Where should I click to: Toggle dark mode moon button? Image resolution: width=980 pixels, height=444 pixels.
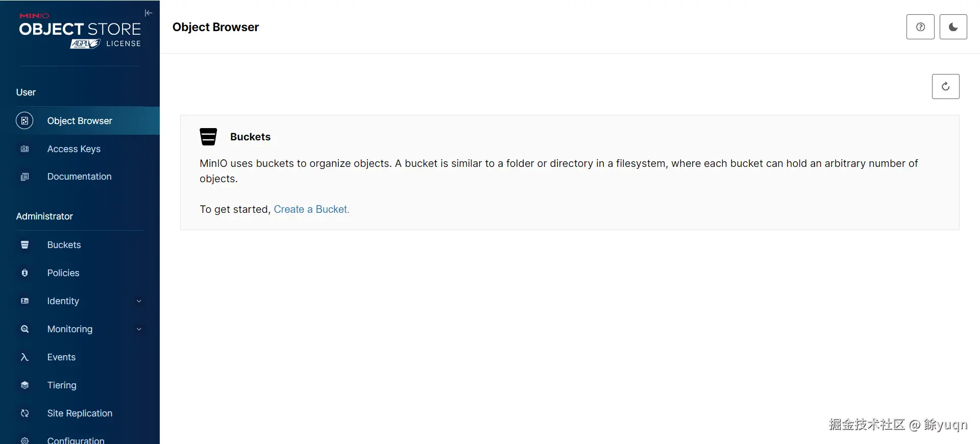point(953,27)
